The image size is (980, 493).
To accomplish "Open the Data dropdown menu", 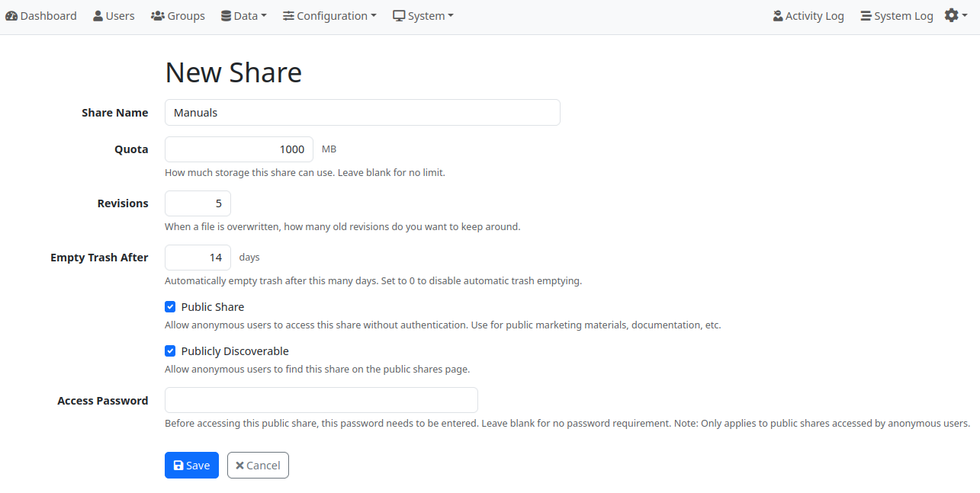I will (244, 15).
